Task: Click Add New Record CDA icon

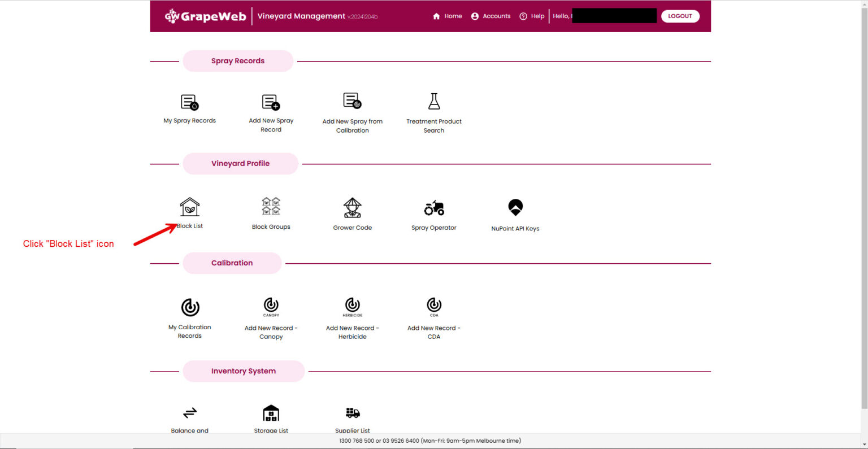Action: click(x=433, y=307)
